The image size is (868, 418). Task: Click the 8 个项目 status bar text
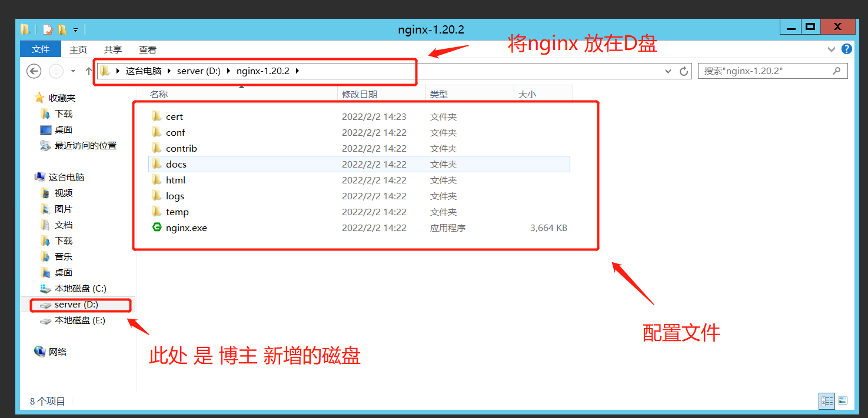[48, 402]
